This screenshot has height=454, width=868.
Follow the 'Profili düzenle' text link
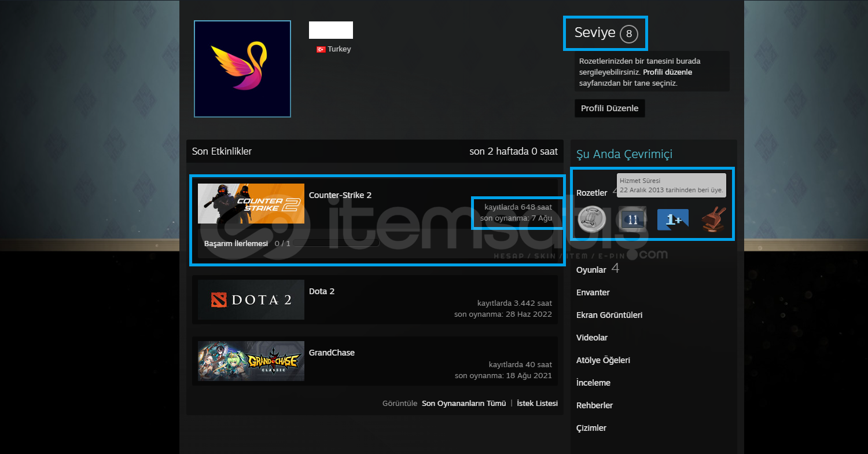(x=667, y=72)
